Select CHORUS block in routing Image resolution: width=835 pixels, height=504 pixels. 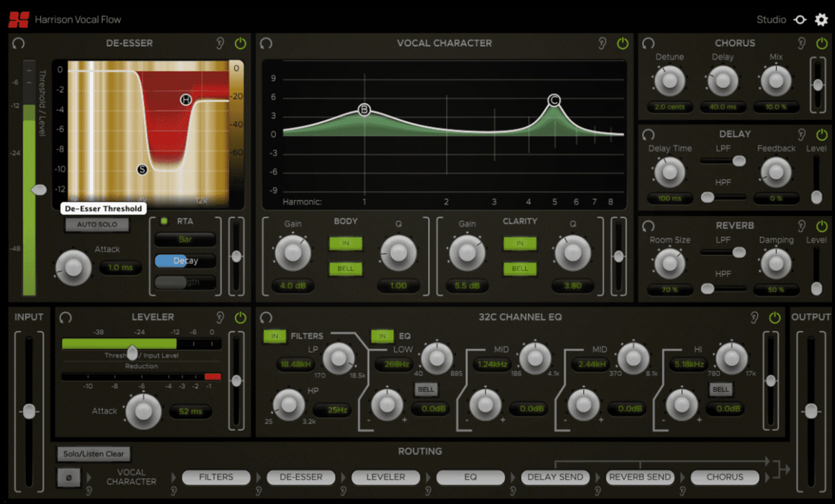(x=725, y=477)
